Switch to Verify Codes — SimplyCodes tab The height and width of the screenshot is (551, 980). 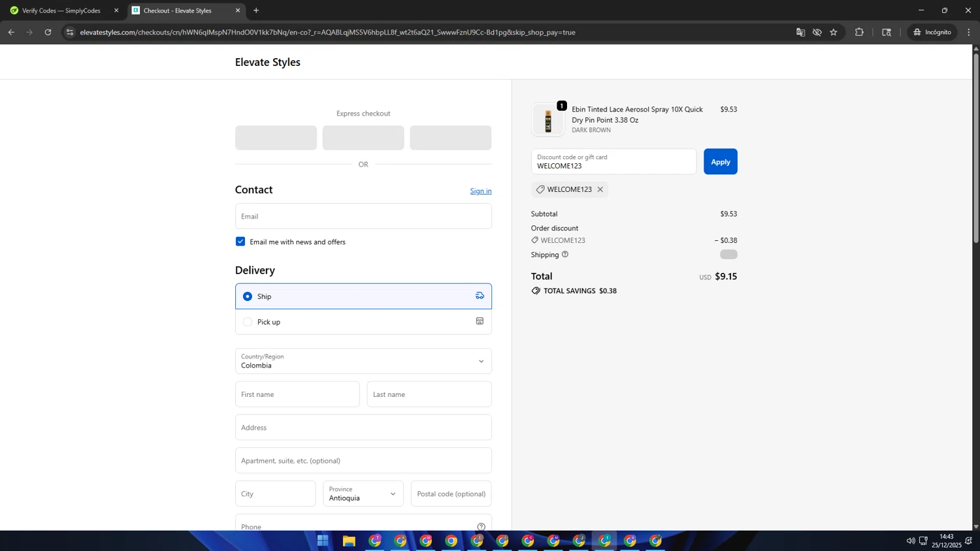[x=62, y=10]
